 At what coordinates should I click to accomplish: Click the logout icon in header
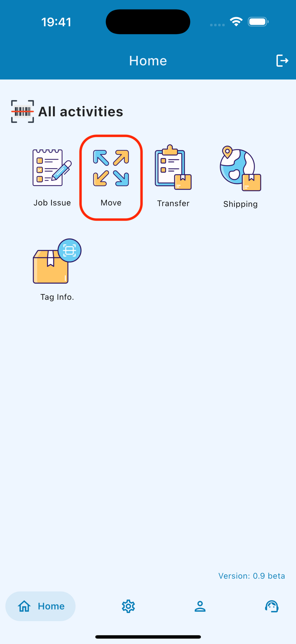282,60
